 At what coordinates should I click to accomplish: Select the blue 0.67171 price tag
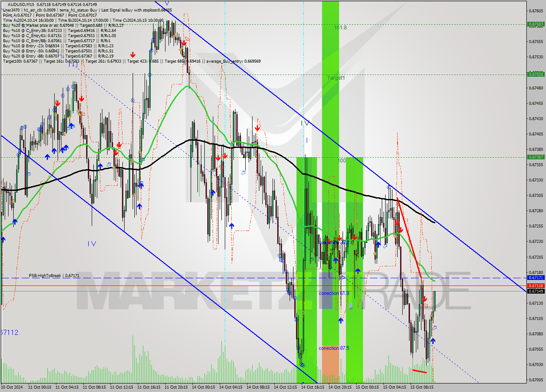(x=536, y=278)
